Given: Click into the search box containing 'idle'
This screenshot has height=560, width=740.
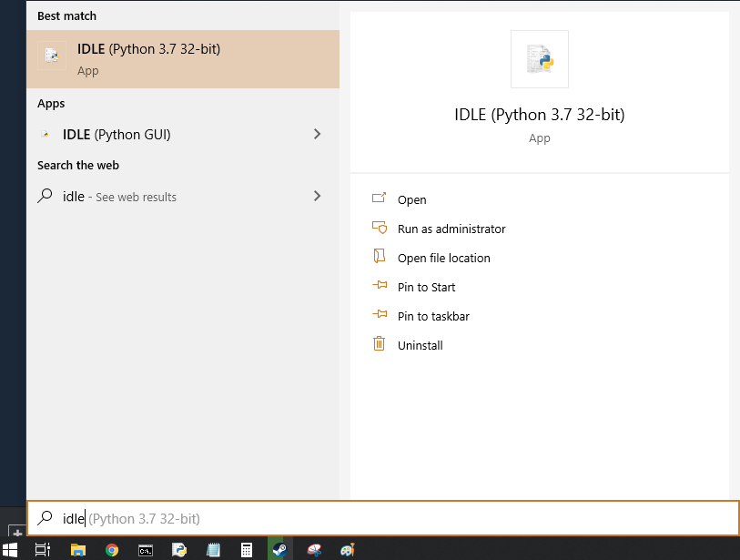Looking at the screenshot, I should [383, 518].
